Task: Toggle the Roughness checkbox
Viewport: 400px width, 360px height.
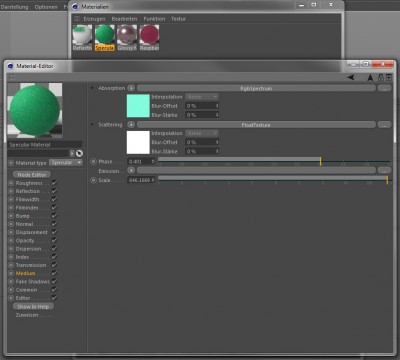Action: click(54, 183)
